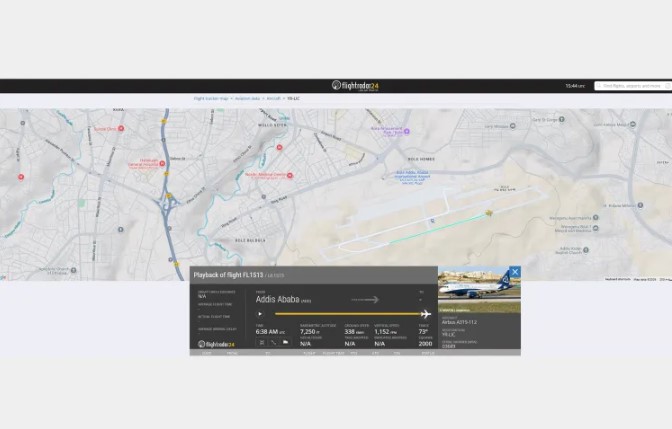
Task: Open 'Flight tracker map' breadcrumb link
Action: point(213,99)
